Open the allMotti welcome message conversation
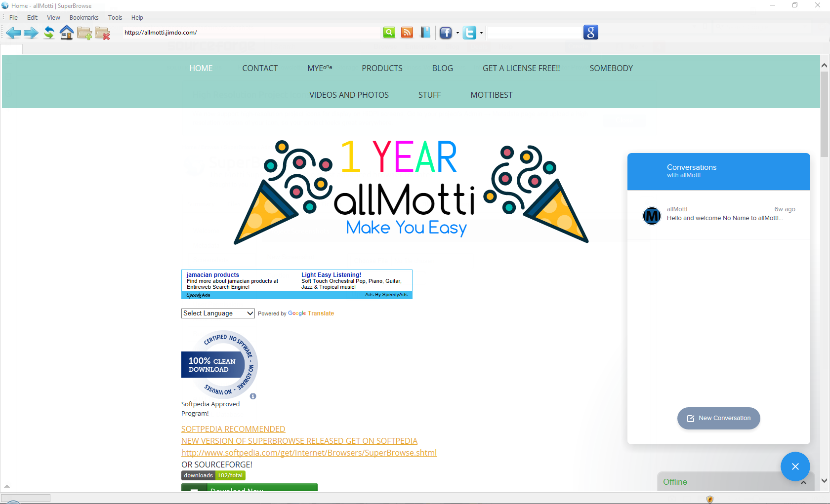The height and width of the screenshot is (504, 830). click(x=719, y=215)
